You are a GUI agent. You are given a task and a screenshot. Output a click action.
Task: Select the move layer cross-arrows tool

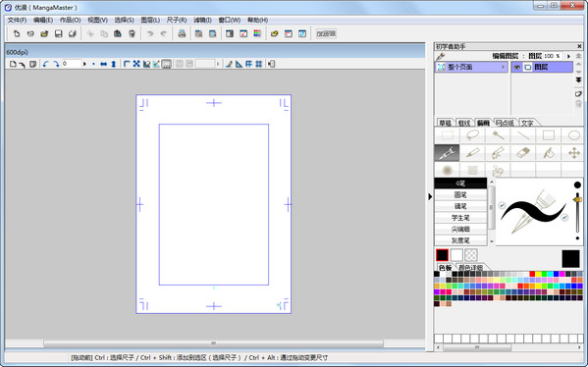pos(573,153)
